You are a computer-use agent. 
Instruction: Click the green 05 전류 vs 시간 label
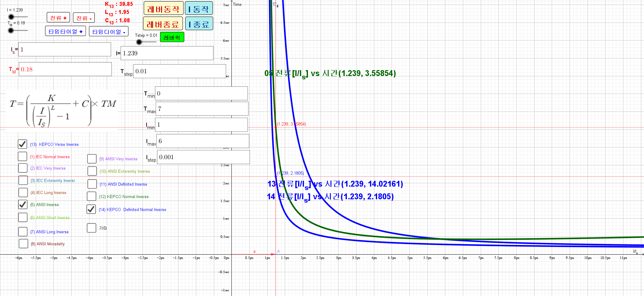click(330, 74)
